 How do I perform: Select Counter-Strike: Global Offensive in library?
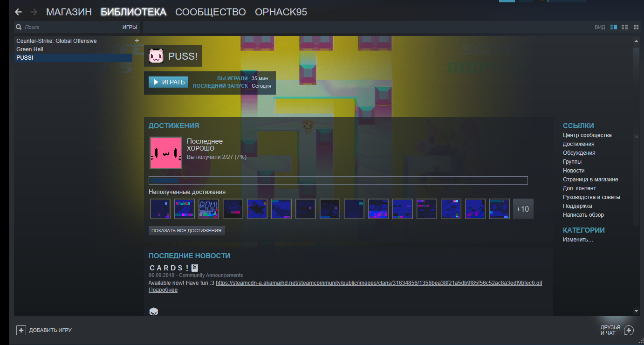pos(56,41)
